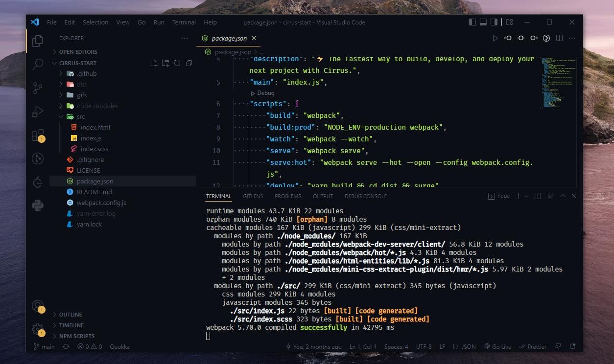Viewport: 614px width, 364px height.
Task: Click Go Live in status bar
Action: 497,346
